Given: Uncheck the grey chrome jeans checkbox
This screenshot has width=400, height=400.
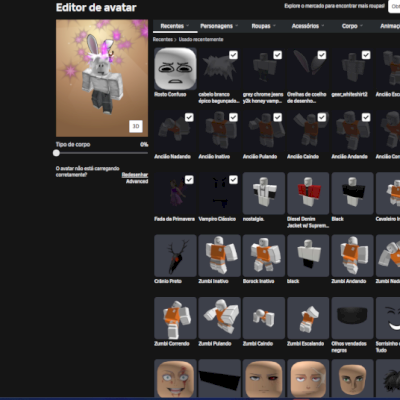Looking at the screenshot, I should 278,55.
